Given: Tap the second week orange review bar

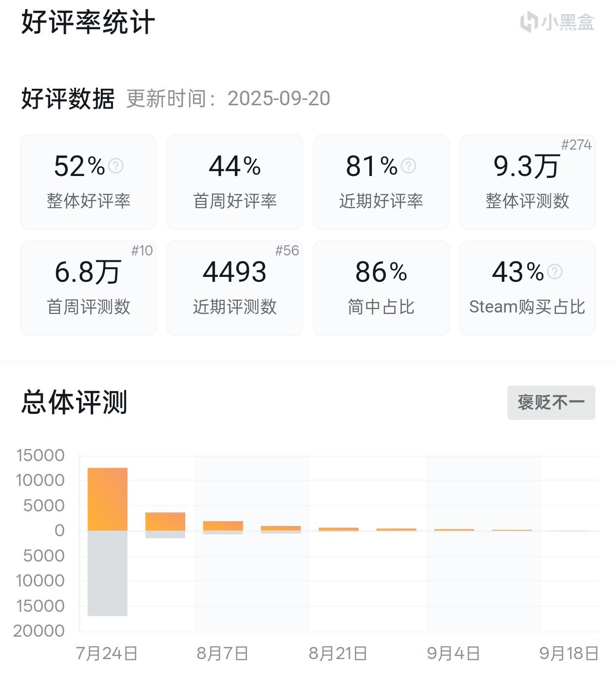Looking at the screenshot, I should click(165, 522).
